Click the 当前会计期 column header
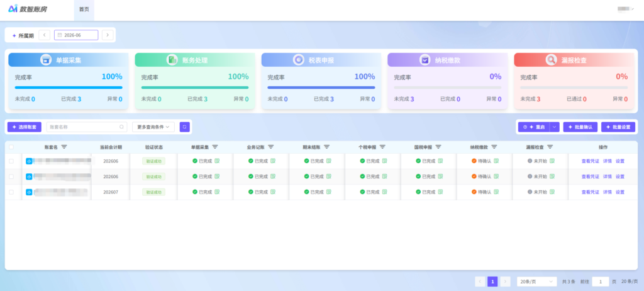Image resolution: width=644 pixels, height=291 pixels. [x=111, y=147]
